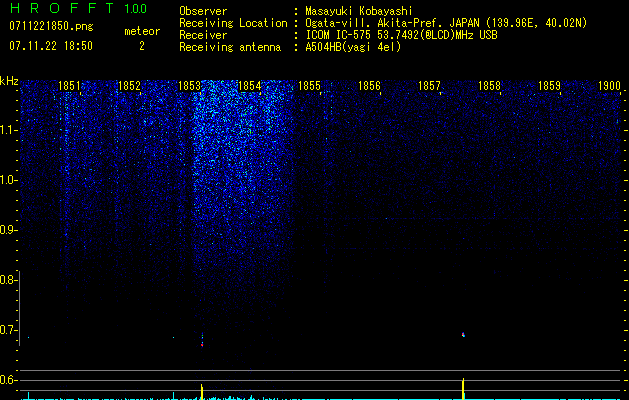Click the 1855 time marker
629x400 pixels.
tap(309, 86)
